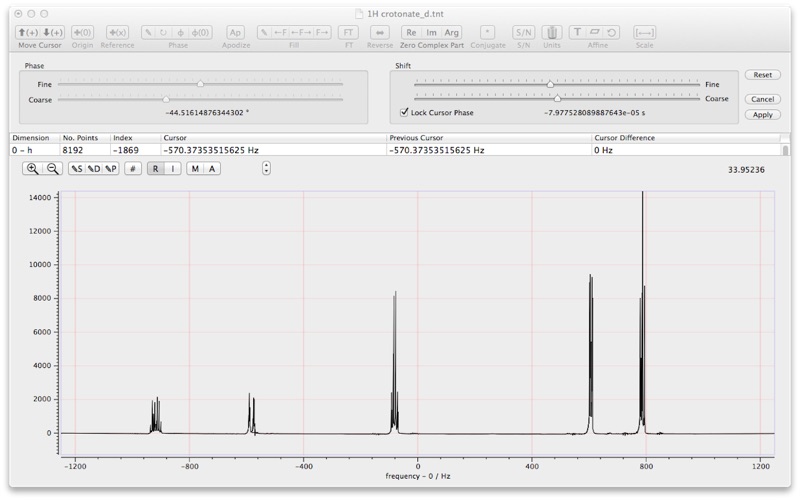Click the Reverse double-arrow button
800x500 pixels.
(x=380, y=33)
